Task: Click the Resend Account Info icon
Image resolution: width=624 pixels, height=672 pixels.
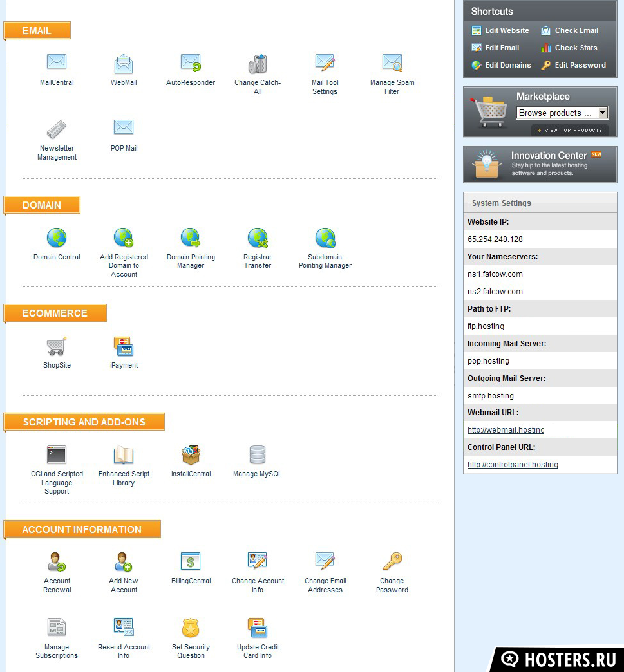Action: [124, 627]
